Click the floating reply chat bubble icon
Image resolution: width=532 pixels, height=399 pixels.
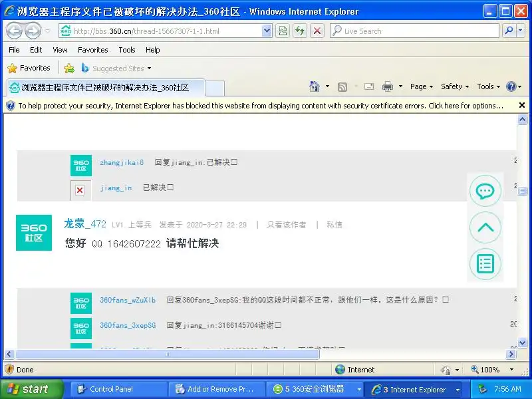(x=485, y=191)
